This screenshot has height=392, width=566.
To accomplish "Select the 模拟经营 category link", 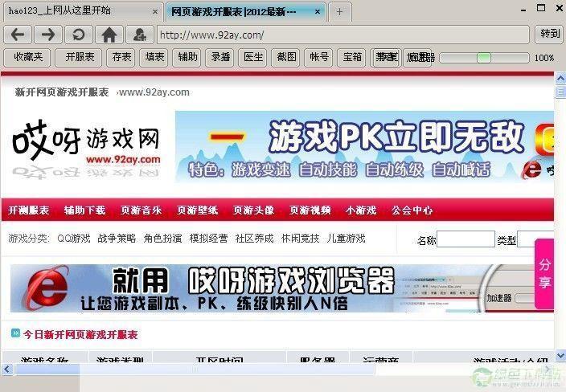I will coord(208,239).
